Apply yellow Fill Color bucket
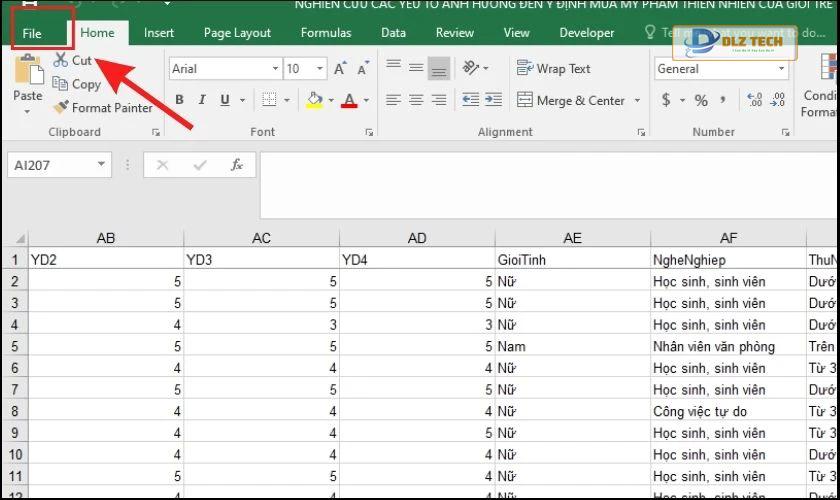 pos(314,100)
